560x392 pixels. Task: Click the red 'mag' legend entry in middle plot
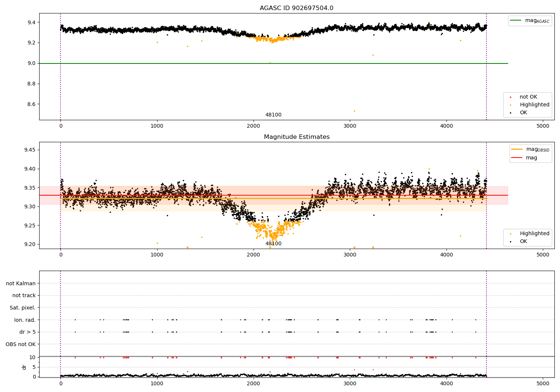tap(524, 158)
